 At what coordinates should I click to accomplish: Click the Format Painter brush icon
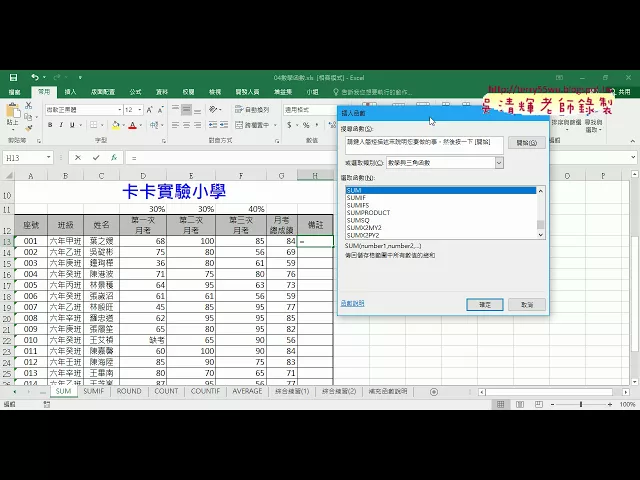coord(29,128)
